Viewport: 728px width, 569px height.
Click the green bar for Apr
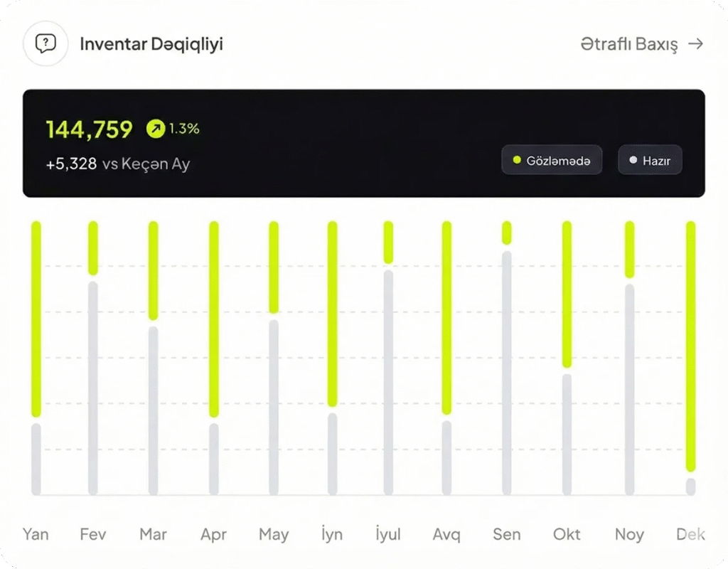[214, 319]
